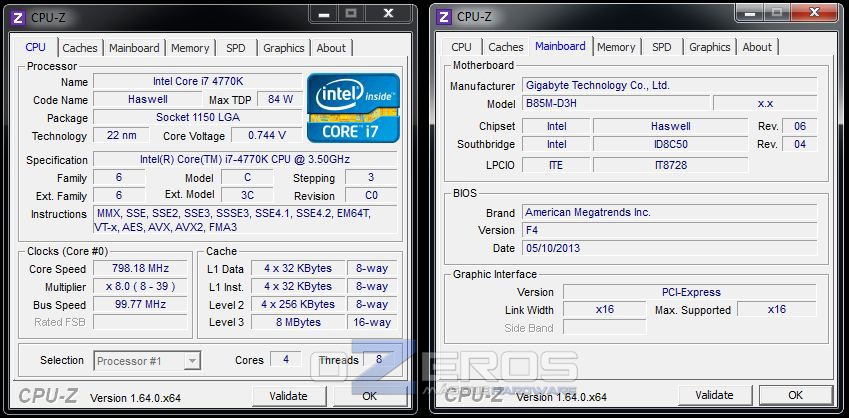Click Cores count value 4
Viewport: 849px width, 418px height.
(x=285, y=360)
